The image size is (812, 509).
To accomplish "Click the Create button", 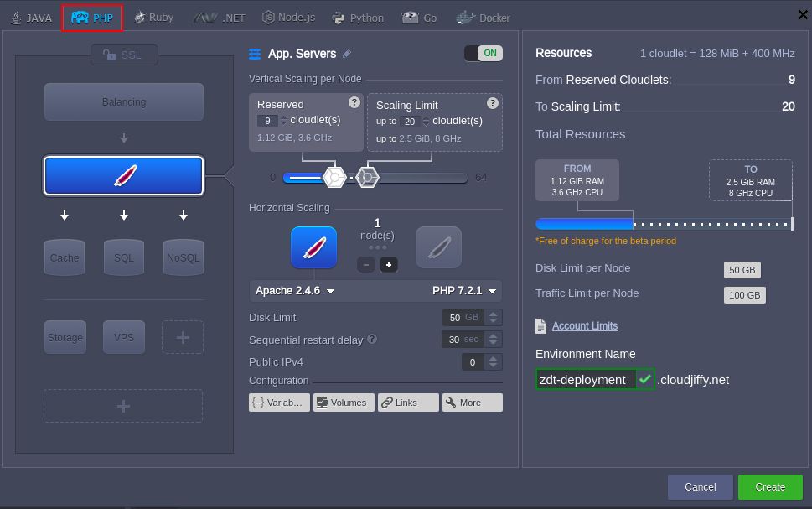I will click(770, 487).
